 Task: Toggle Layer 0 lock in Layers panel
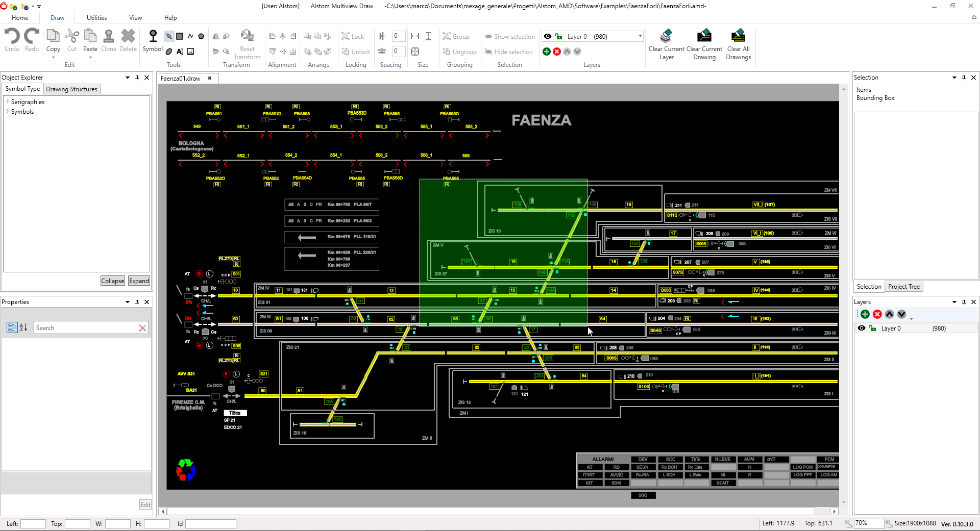tap(873, 328)
